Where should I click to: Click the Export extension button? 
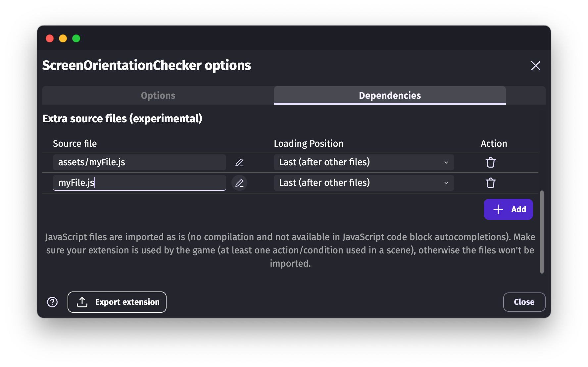click(117, 302)
